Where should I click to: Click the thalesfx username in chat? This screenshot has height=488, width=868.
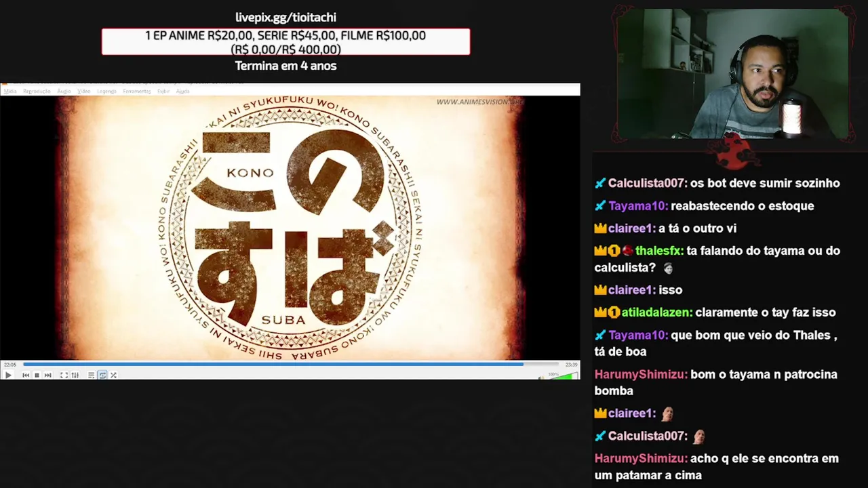(x=659, y=251)
